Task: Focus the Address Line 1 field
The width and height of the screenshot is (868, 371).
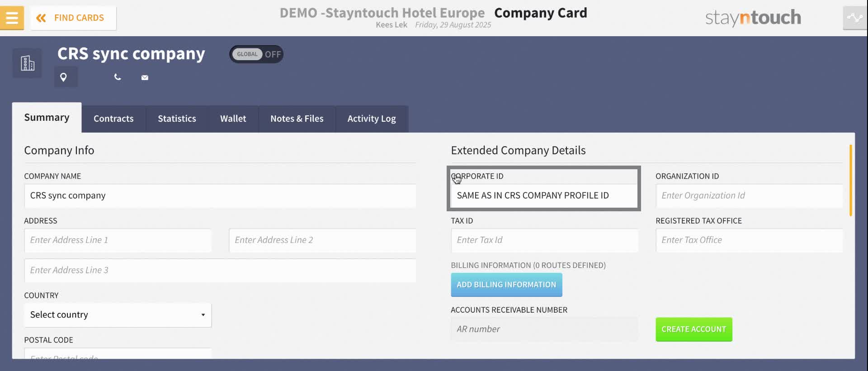Action: [x=118, y=240]
